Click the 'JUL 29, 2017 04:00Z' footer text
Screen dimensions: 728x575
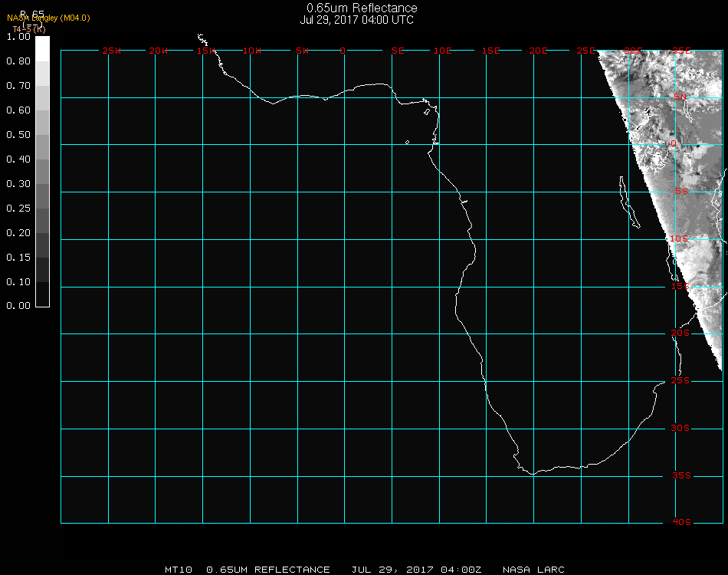pyautogui.click(x=416, y=570)
